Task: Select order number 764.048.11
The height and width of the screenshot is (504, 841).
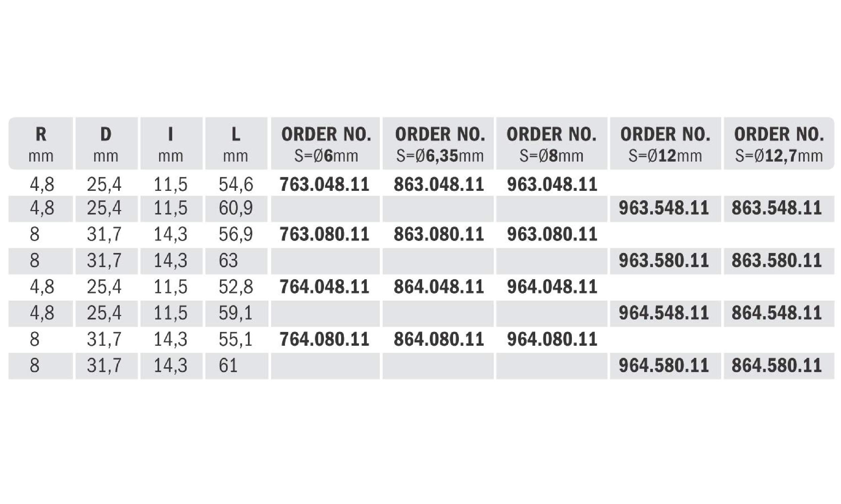Action: (324, 287)
